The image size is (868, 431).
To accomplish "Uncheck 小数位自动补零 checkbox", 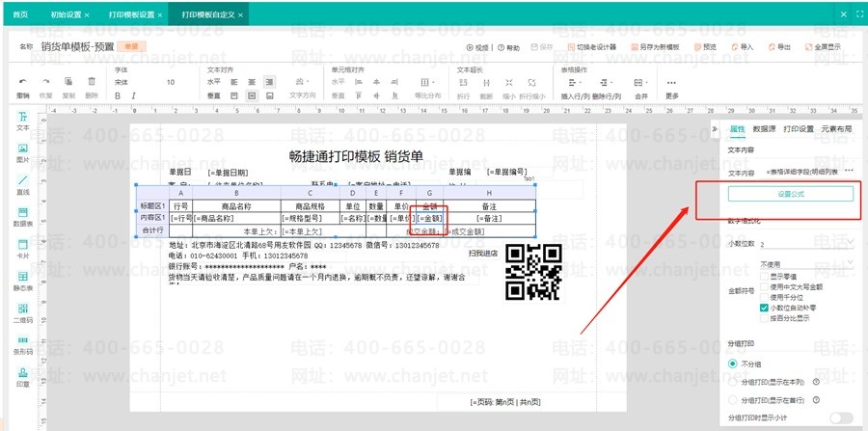I will [x=764, y=308].
